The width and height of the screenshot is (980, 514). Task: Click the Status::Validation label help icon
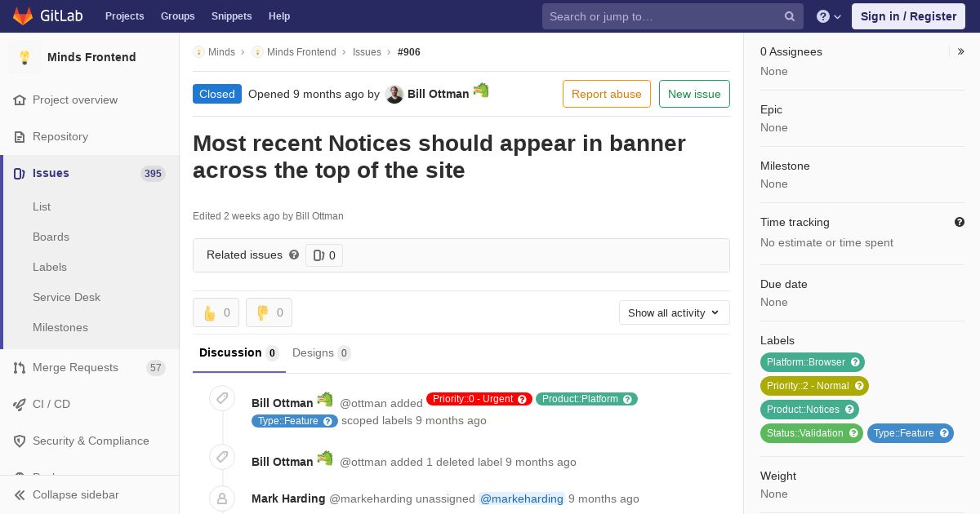point(853,433)
